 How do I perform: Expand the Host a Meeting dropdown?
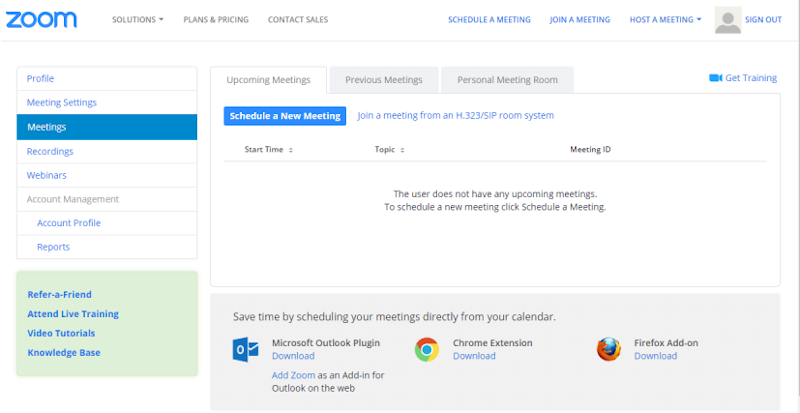tap(665, 20)
